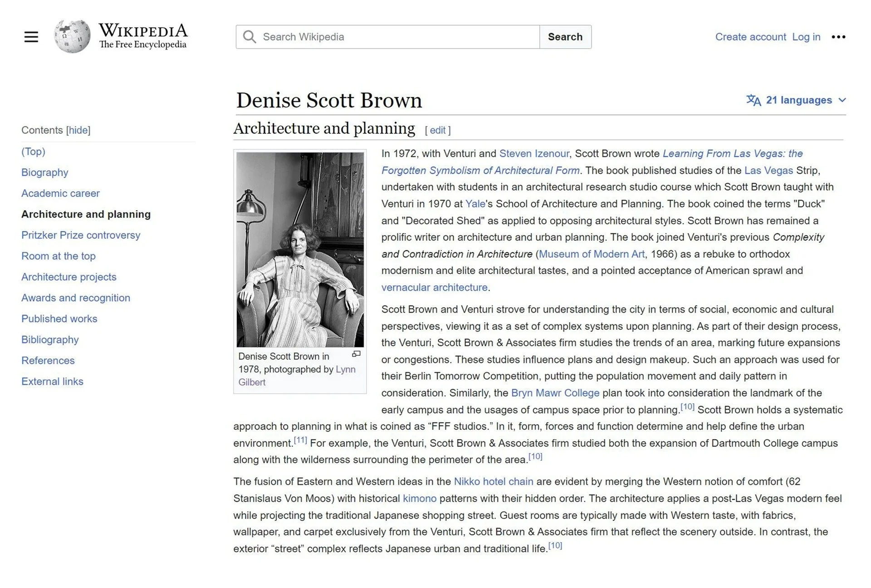Click the edit link beside Architecture and planning

click(x=437, y=130)
